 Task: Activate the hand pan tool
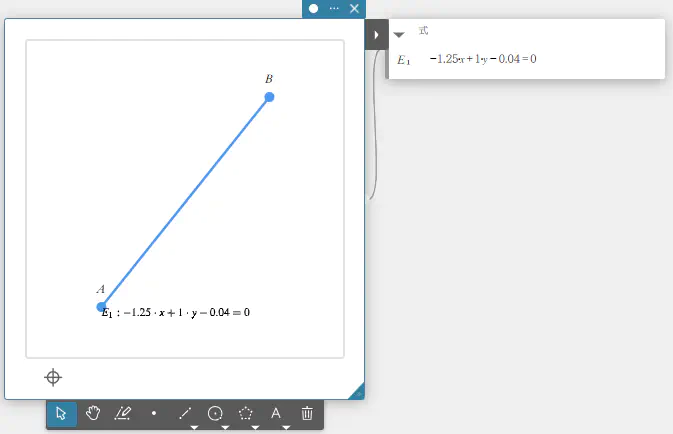pyautogui.click(x=93, y=413)
